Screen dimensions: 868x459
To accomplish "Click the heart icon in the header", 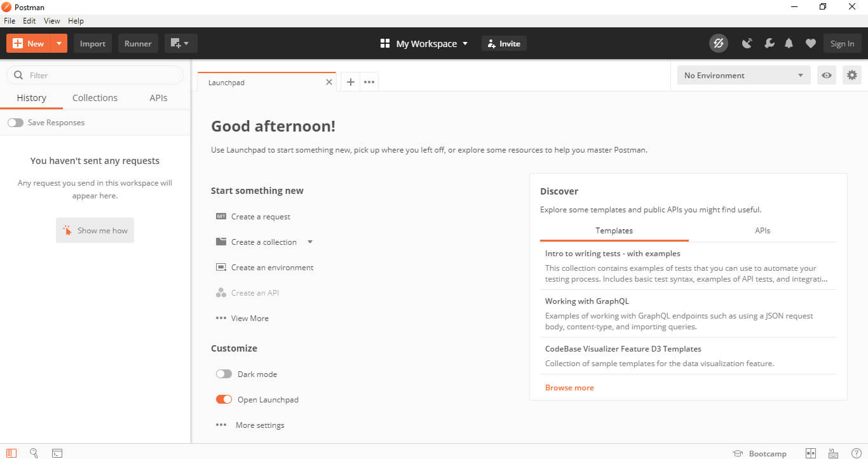I will tap(811, 43).
